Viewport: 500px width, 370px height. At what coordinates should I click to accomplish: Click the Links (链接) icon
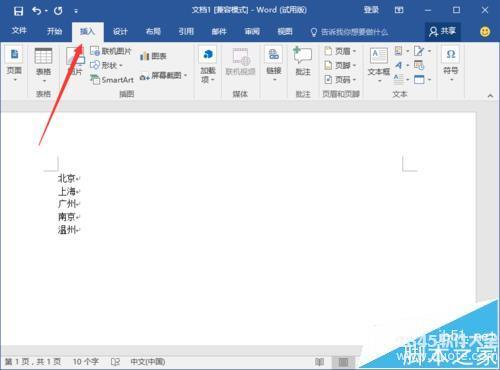point(274,55)
